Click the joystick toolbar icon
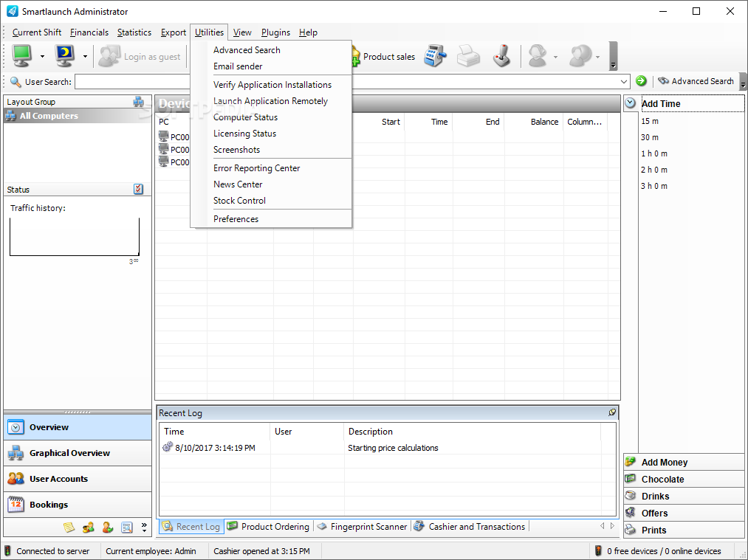The image size is (748, 560). [x=502, y=56]
